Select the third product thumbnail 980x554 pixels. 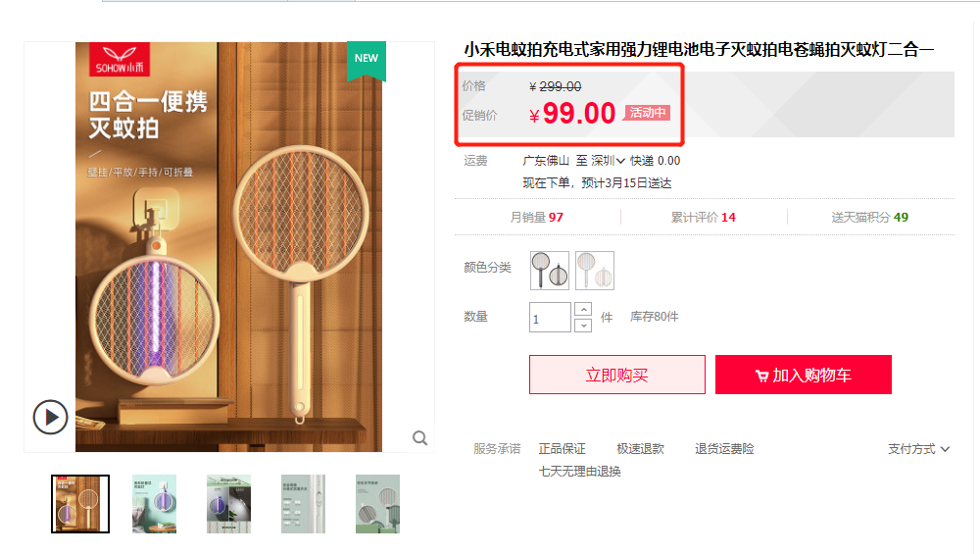(228, 504)
